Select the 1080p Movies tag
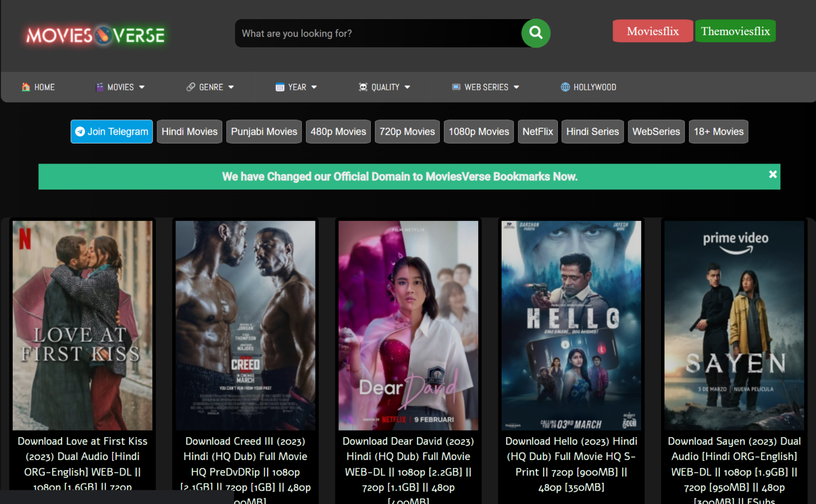816x504 pixels. [479, 132]
